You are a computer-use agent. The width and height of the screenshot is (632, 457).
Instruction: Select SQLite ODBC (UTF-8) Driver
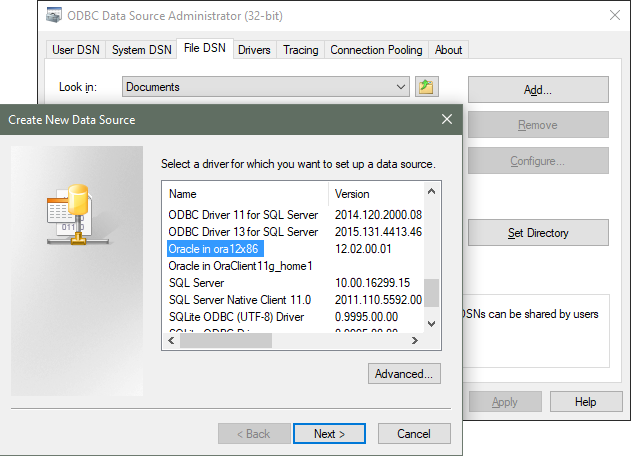pos(236,317)
